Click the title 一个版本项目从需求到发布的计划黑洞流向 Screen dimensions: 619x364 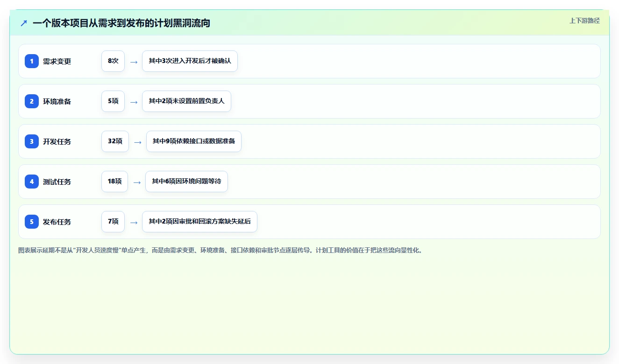[x=121, y=23]
